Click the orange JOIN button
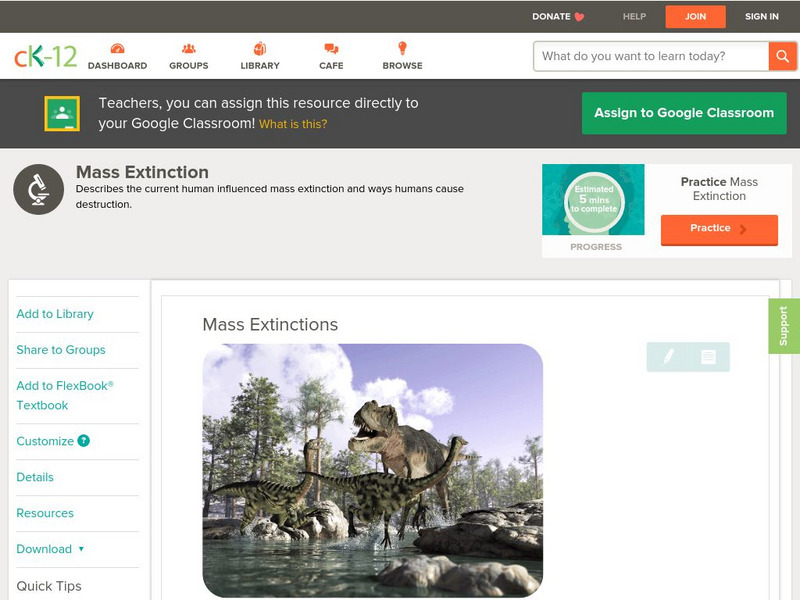The image size is (800, 600). tap(695, 17)
